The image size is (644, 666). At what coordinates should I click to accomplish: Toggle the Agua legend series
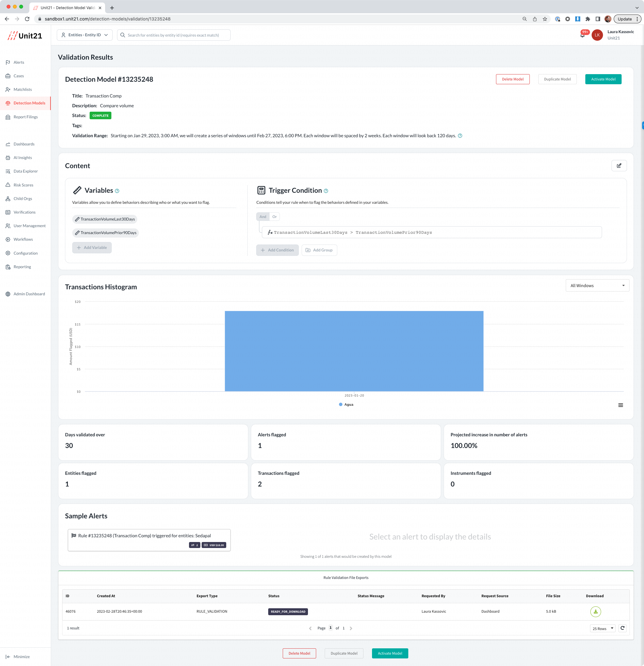point(346,404)
